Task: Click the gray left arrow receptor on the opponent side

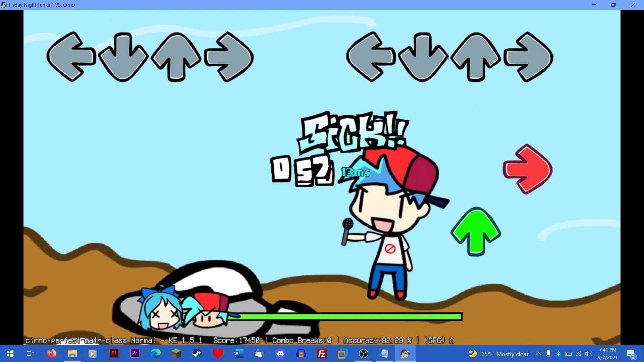Action: pos(71,57)
